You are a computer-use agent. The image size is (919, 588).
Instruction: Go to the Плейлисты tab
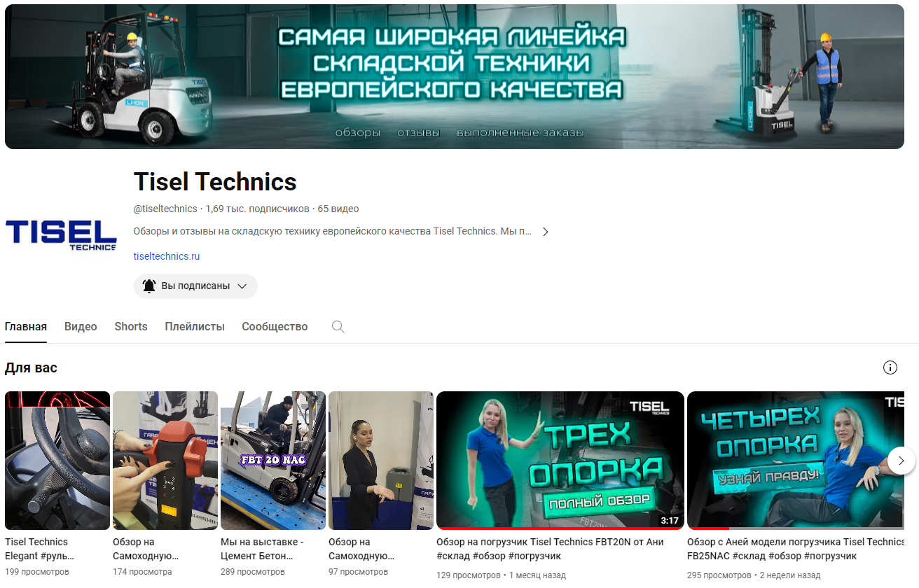tap(195, 327)
